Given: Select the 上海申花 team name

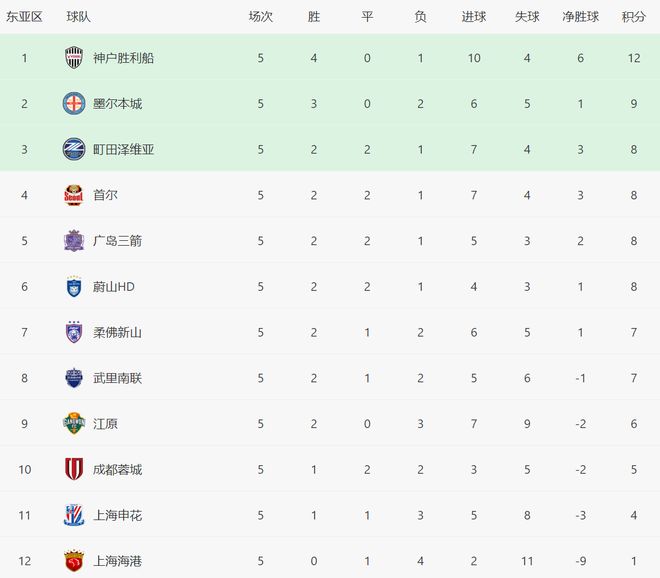Looking at the screenshot, I should 117,515.
